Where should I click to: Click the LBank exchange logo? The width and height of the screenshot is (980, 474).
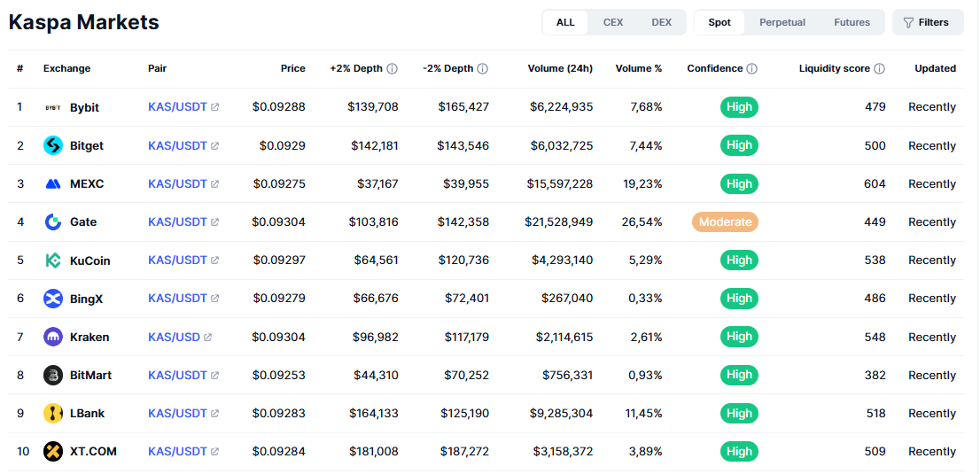point(53,414)
